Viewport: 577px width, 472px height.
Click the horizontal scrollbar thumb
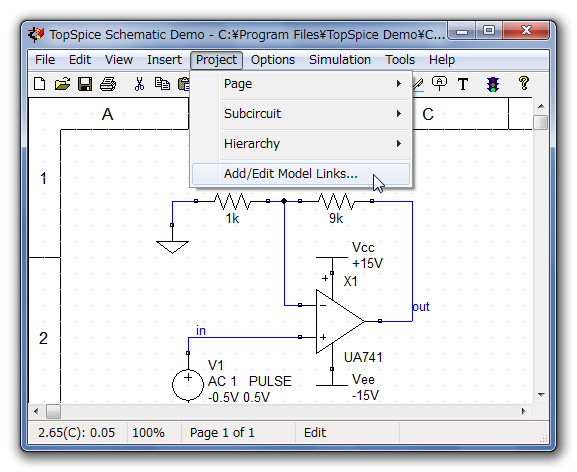(53, 411)
